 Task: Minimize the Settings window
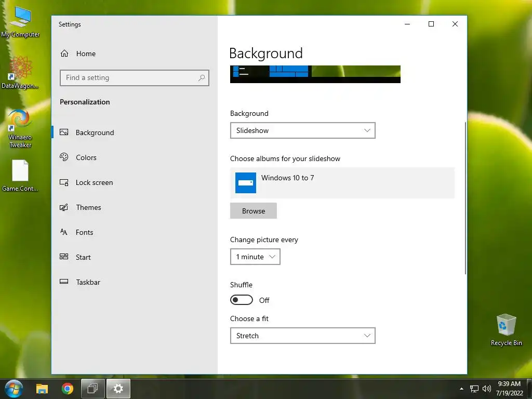click(x=407, y=24)
